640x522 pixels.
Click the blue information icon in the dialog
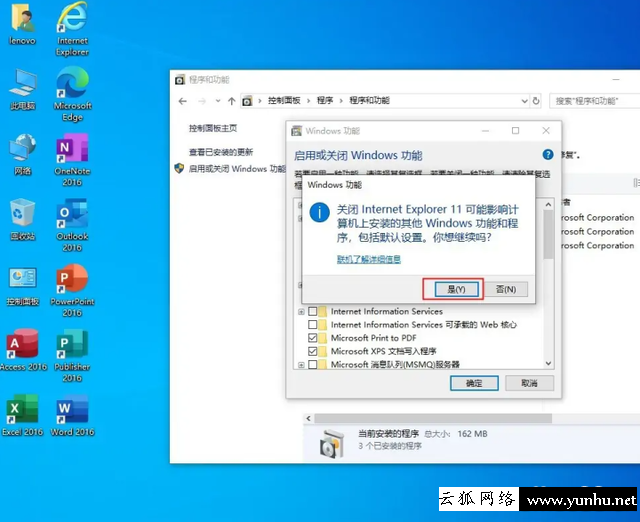(x=319, y=213)
